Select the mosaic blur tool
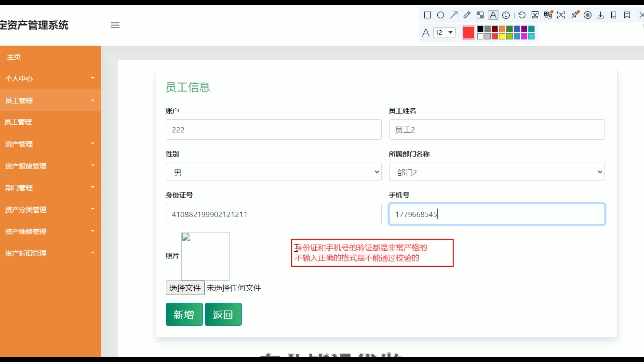Viewport: 644px width, 362px height. pyautogui.click(x=480, y=15)
